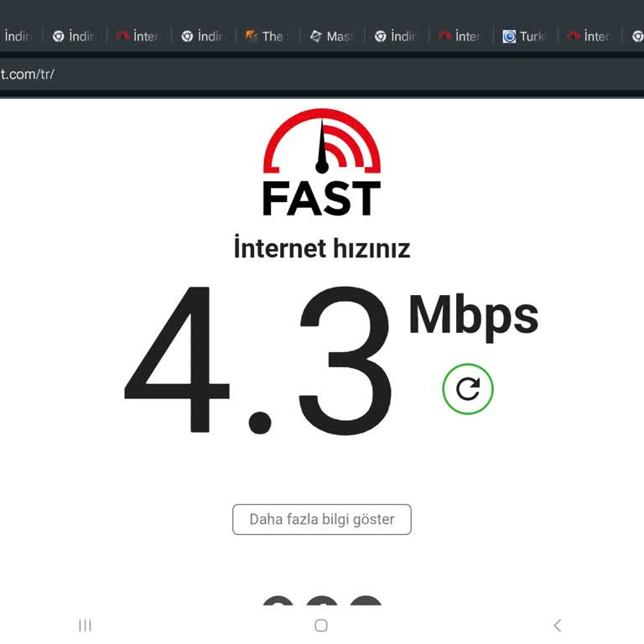
Task: Click the "4.3" speed value
Action: (258, 361)
